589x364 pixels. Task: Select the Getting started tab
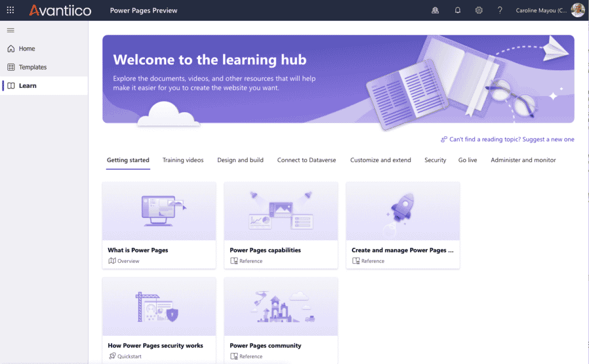(128, 160)
